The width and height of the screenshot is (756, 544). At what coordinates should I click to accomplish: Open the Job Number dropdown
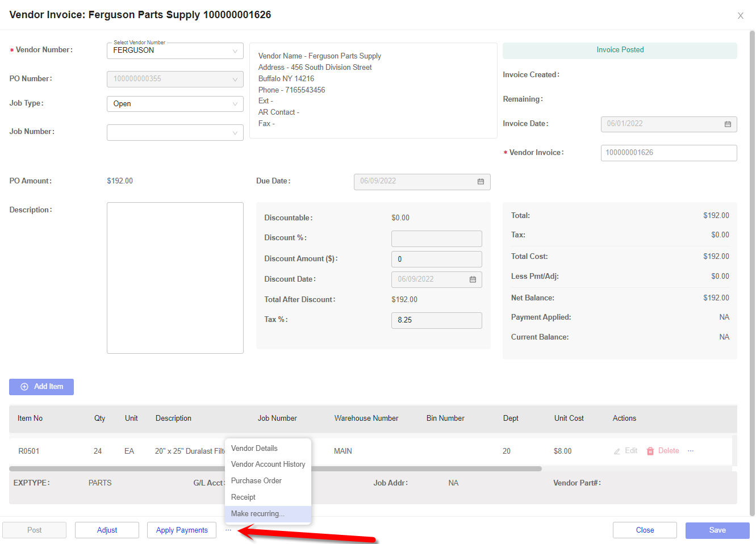[x=175, y=133]
